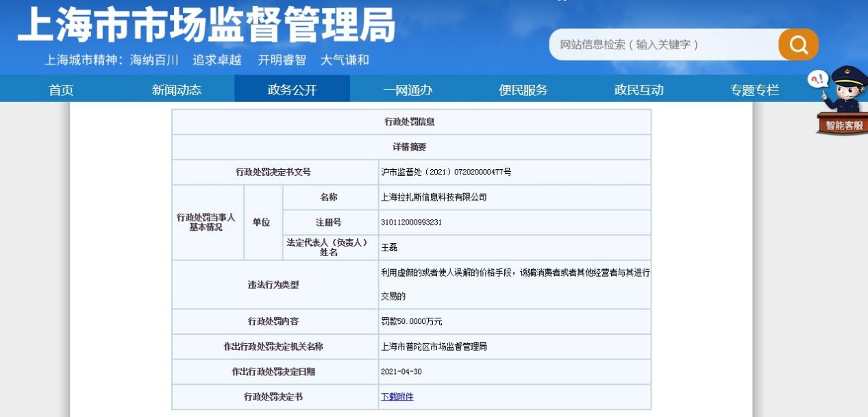Open the 智能客服 label button
The height and width of the screenshot is (417, 868).
(x=843, y=125)
